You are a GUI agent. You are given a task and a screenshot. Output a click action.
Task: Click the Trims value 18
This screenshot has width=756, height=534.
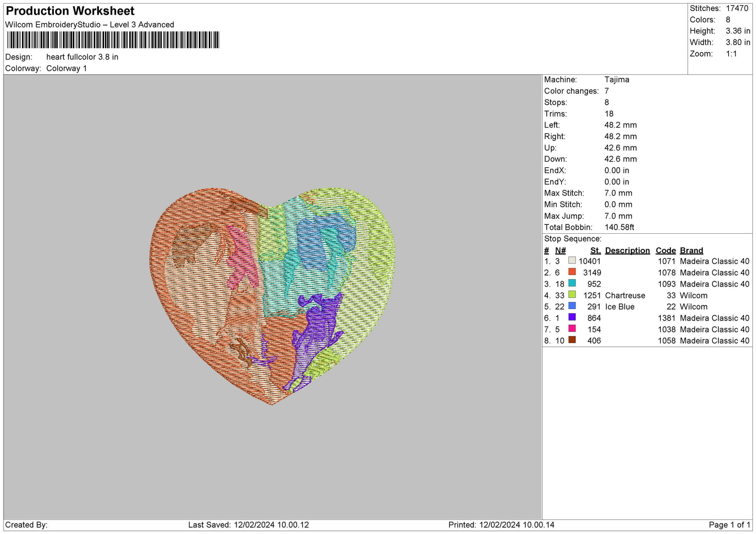click(x=609, y=114)
